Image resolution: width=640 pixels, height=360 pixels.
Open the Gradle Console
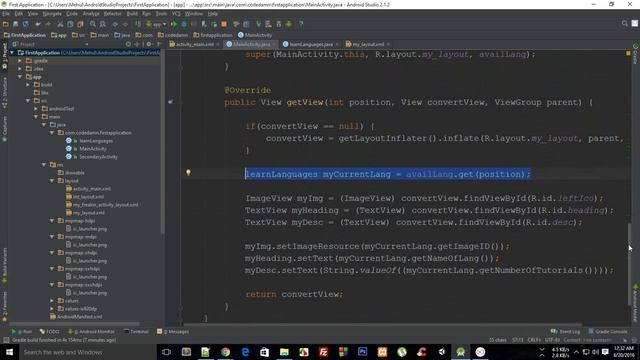point(608,331)
